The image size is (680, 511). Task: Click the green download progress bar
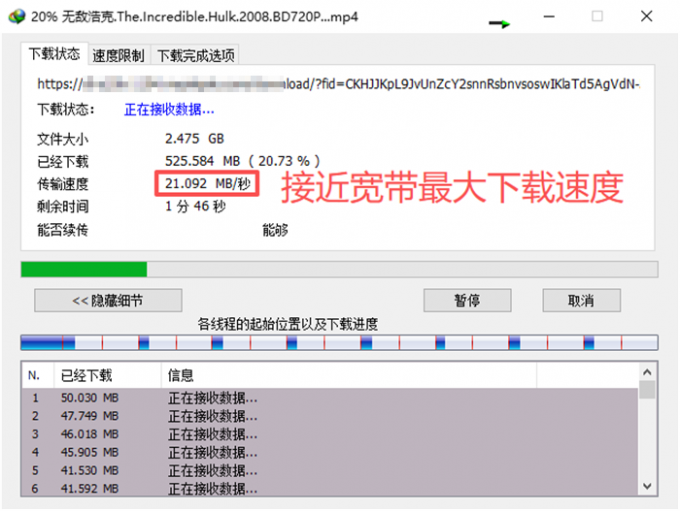[x=339, y=269]
